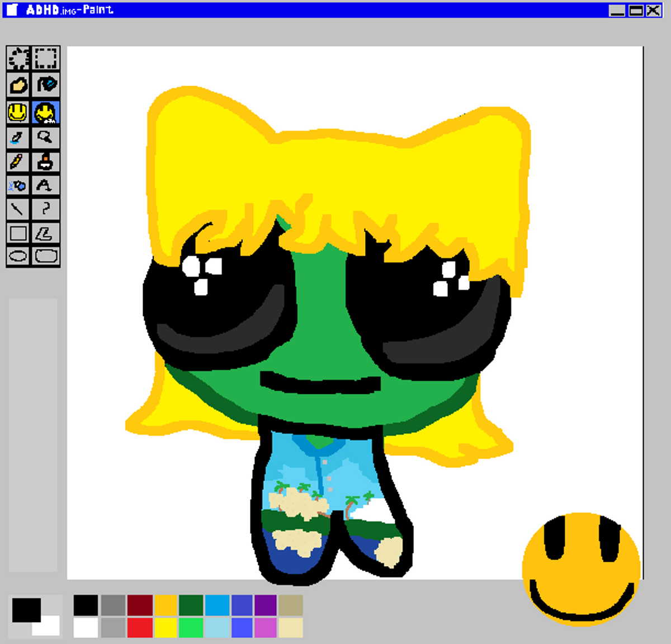Choose the khaki tan palette swatch

point(291,605)
